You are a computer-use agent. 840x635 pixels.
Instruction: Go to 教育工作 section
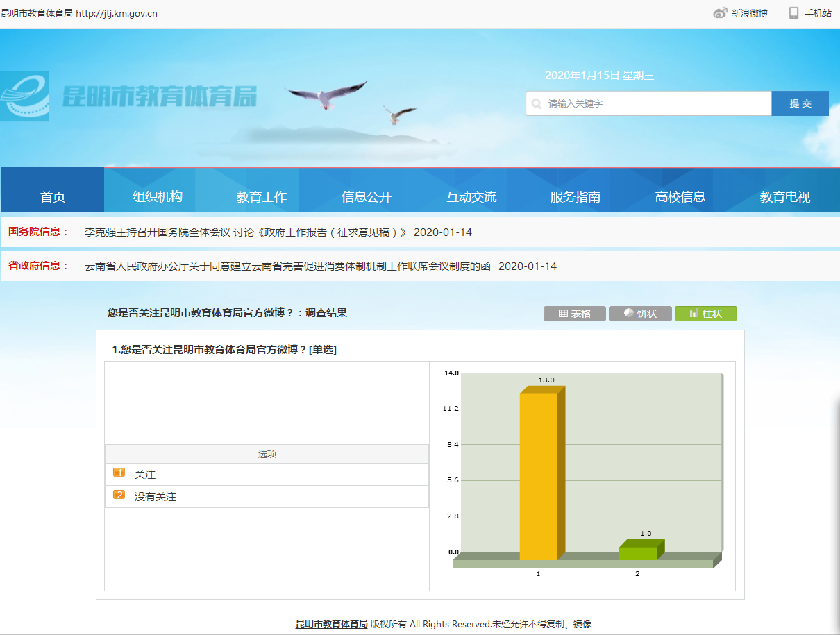pos(262,196)
